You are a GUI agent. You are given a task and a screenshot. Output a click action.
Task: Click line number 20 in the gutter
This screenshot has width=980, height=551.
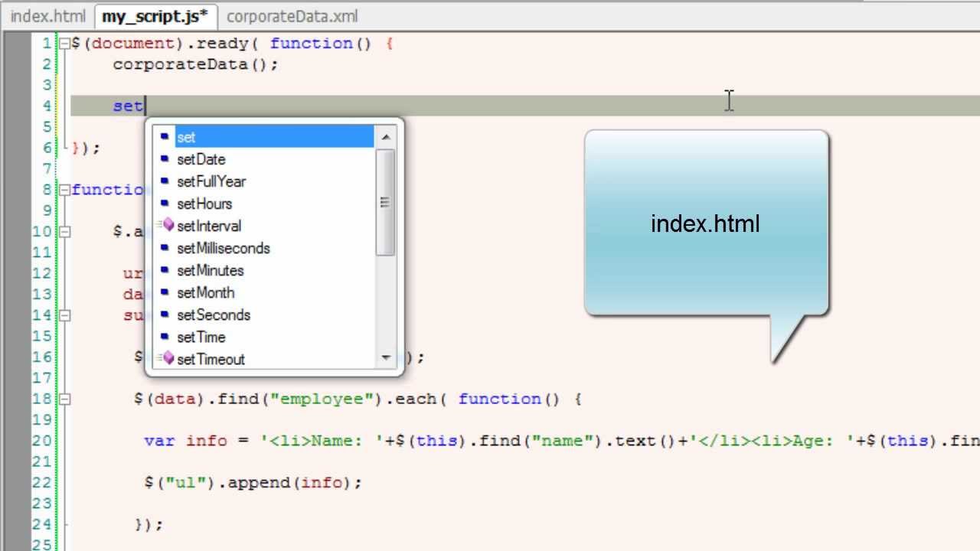point(42,441)
